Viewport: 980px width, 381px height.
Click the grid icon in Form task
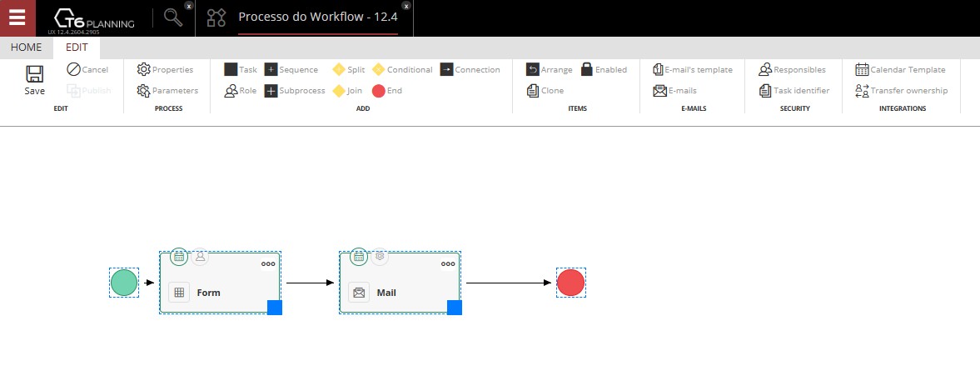click(x=179, y=292)
